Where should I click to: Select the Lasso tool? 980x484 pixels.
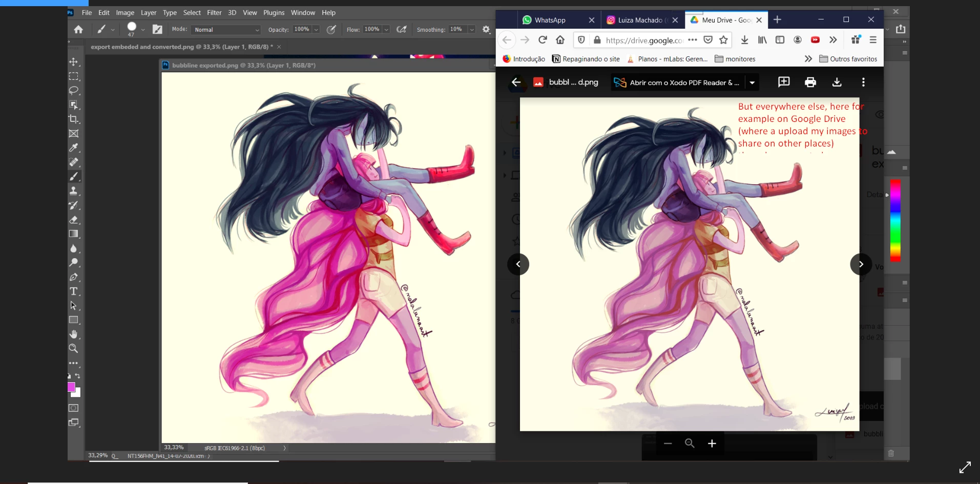[74, 91]
